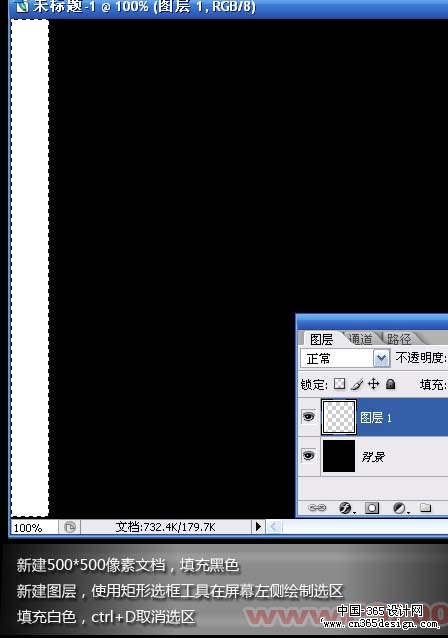
Task: Add a layer mask
Action: pos(372,508)
